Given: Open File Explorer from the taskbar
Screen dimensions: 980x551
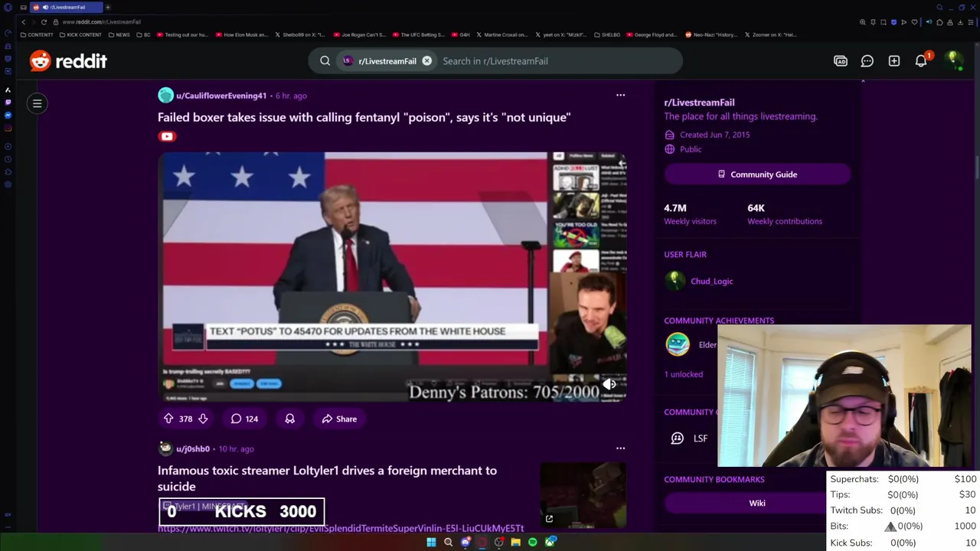Looking at the screenshot, I should pos(516,542).
